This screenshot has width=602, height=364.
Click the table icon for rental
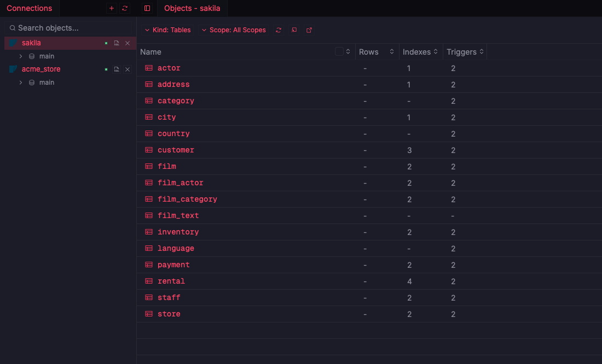(149, 281)
